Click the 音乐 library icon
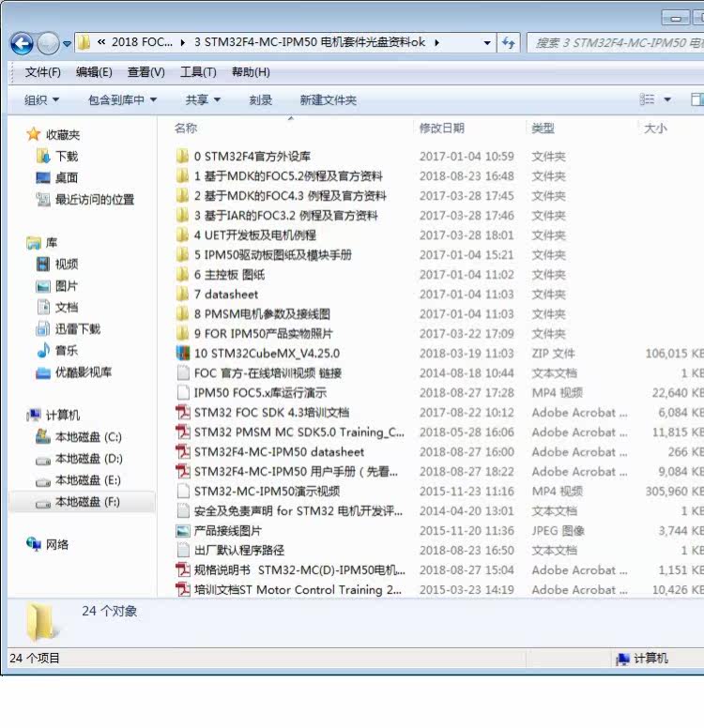The height and width of the screenshot is (728, 704). (x=43, y=350)
